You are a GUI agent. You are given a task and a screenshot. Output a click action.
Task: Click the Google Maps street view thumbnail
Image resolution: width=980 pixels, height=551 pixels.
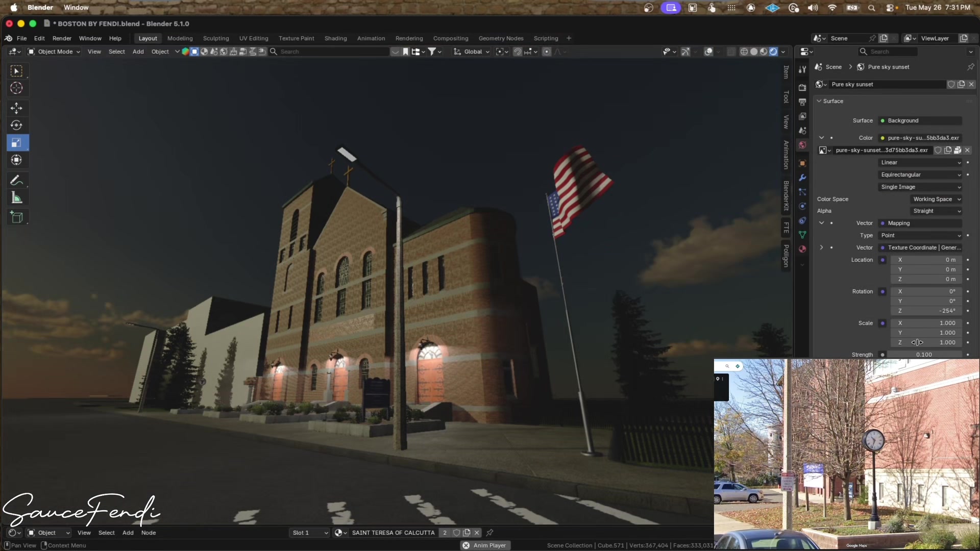846,454
